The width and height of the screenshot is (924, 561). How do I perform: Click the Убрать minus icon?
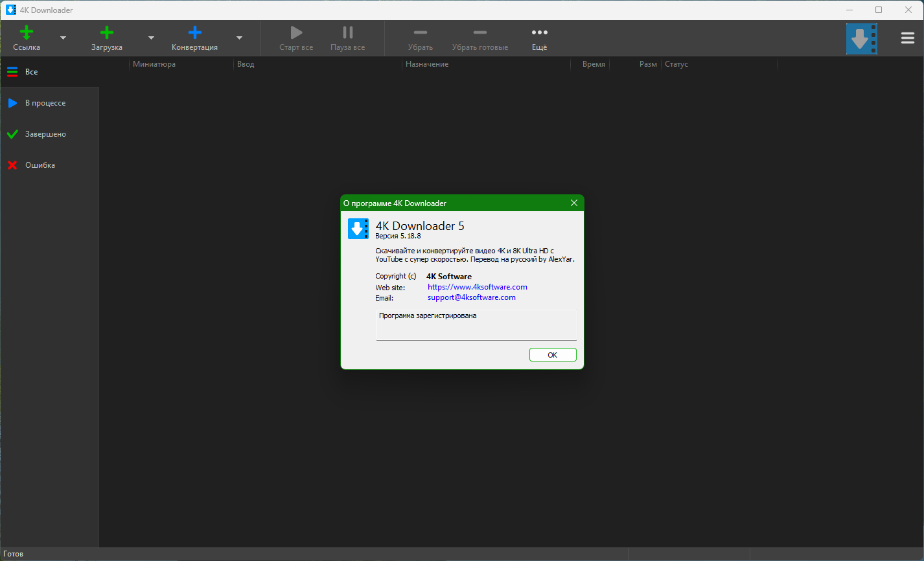(x=421, y=33)
